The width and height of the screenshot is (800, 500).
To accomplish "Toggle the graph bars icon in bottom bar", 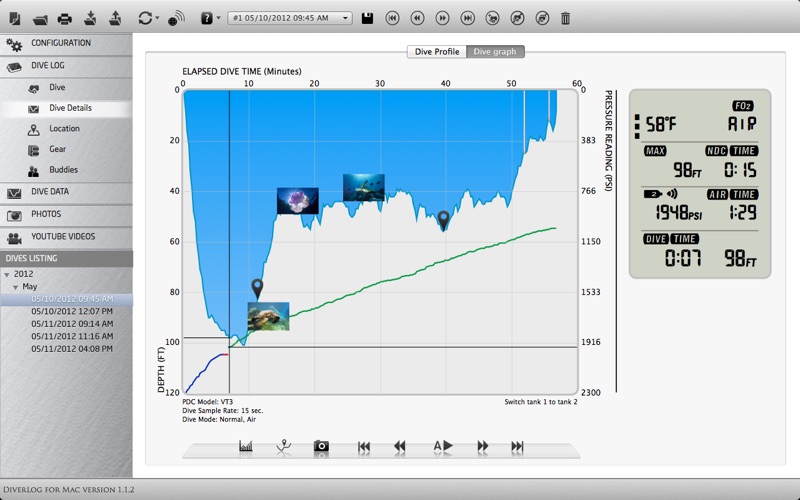I will (x=246, y=446).
